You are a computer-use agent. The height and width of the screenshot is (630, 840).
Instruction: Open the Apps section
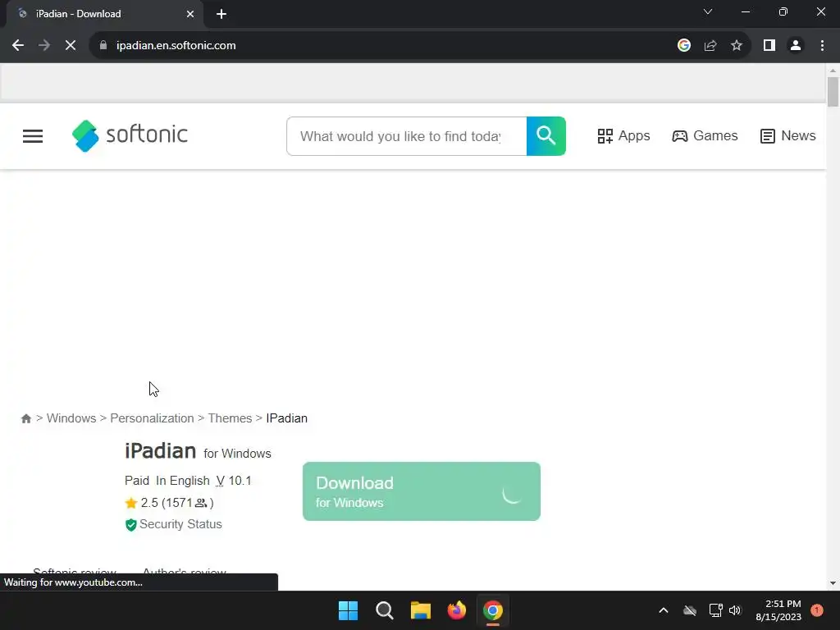point(623,136)
